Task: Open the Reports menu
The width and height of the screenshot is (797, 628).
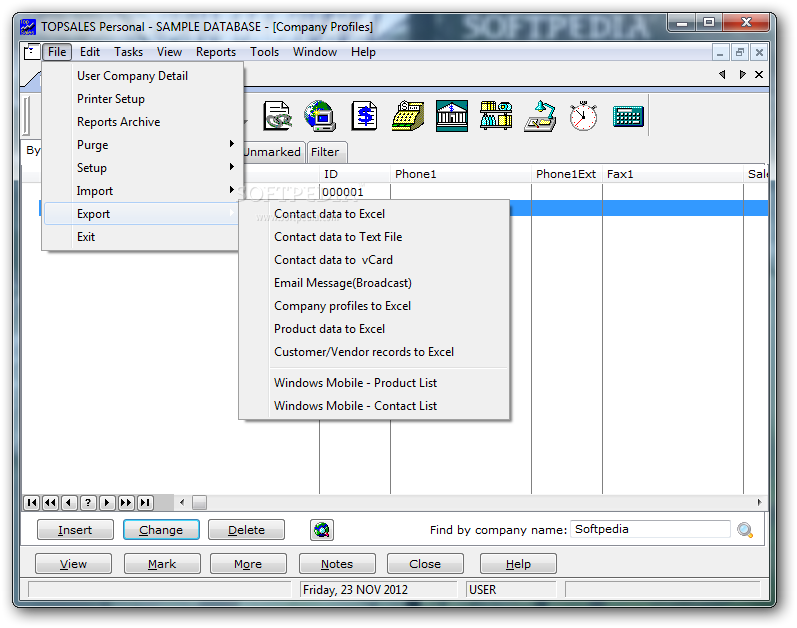Action: click(x=216, y=52)
